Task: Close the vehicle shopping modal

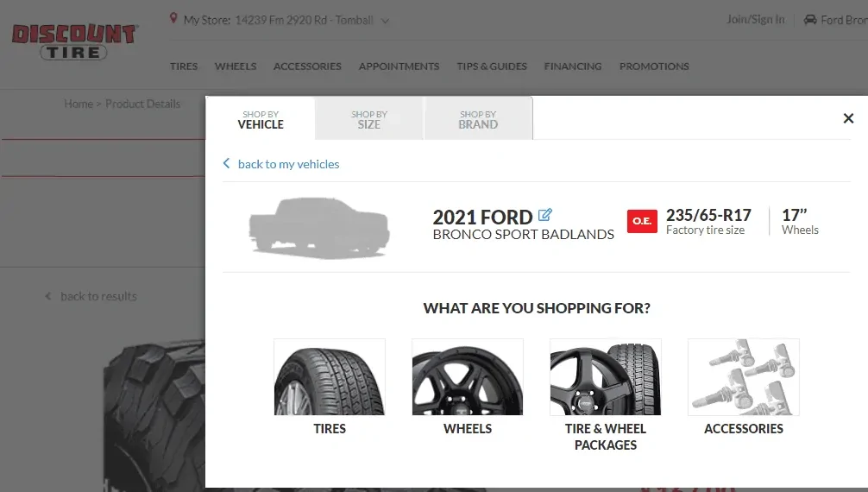Action: (848, 118)
